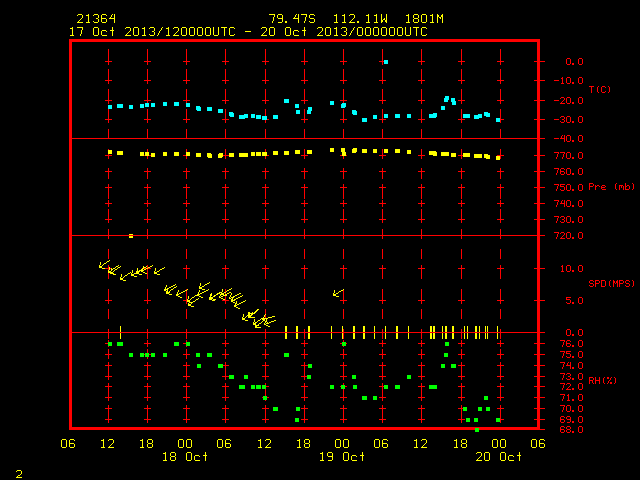Image resolution: width=640 pixels, height=480 pixels.
Task: Click the 20 Oct date label
Action: [x=499, y=457]
